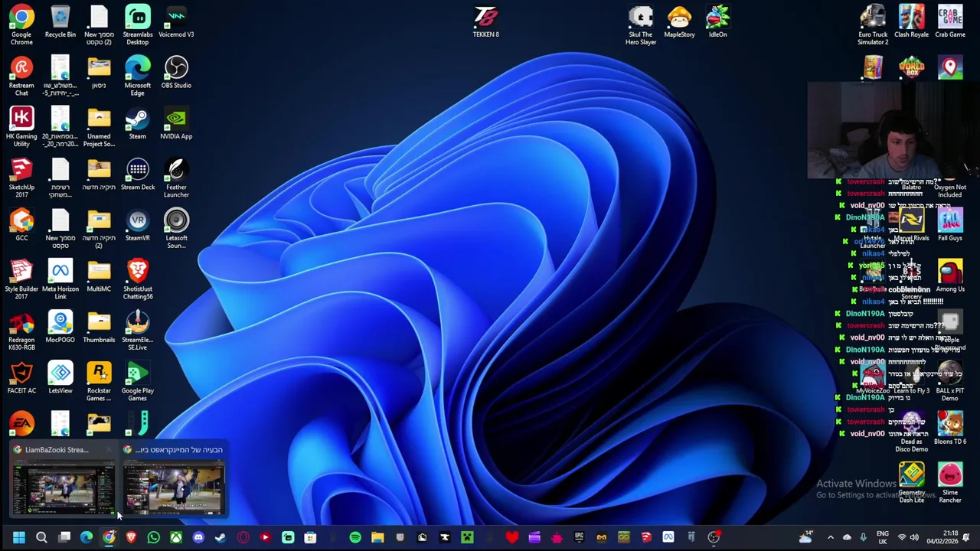Open the SteamVR desktop icon
980x551 pixels.
click(x=138, y=225)
